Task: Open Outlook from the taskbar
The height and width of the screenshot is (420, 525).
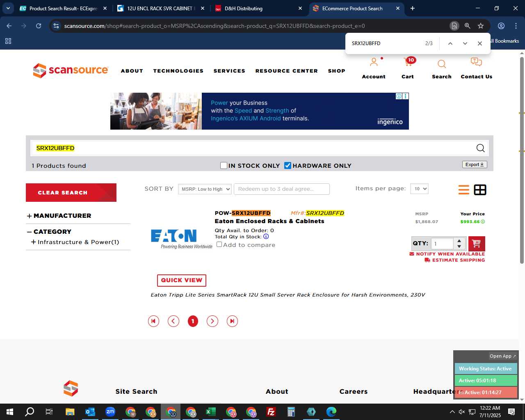Action: (90, 412)
